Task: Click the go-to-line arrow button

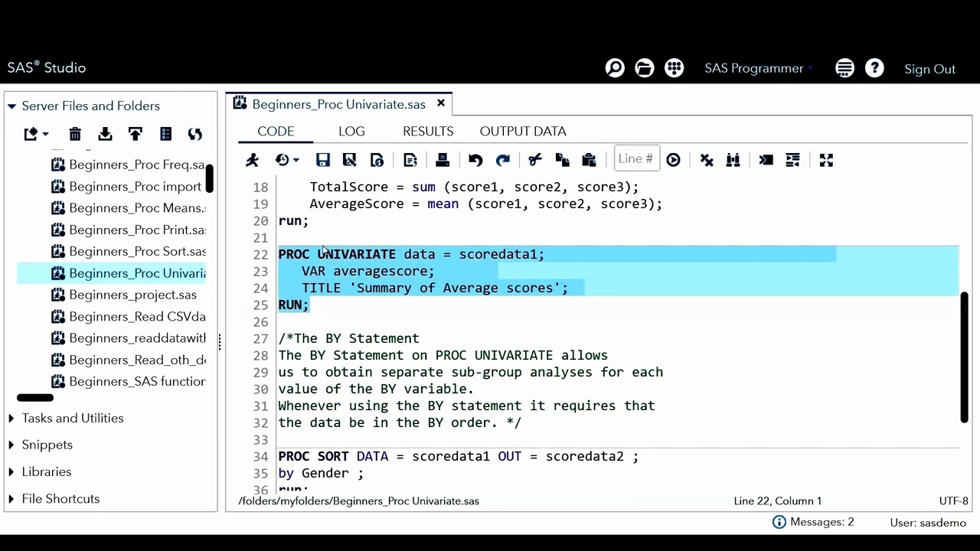Action: coord(673,160)
